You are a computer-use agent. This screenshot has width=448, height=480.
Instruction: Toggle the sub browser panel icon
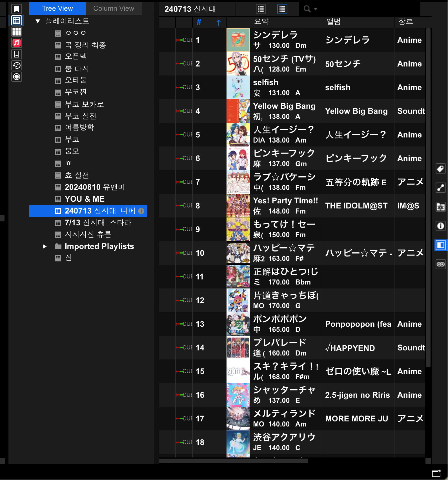pyautogui.click(x=441, y=245)
